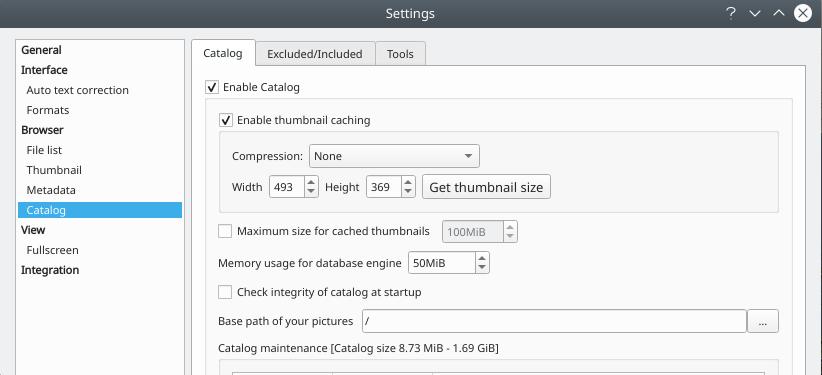Click into the Base path of your pictures field
This screenshot has width=822, height=375.
(554, 321)
